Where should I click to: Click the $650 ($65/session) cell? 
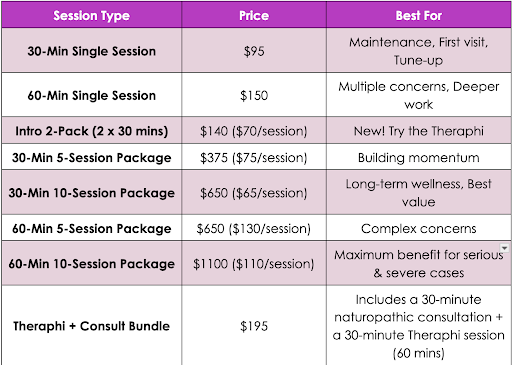(x=254, y=192)
